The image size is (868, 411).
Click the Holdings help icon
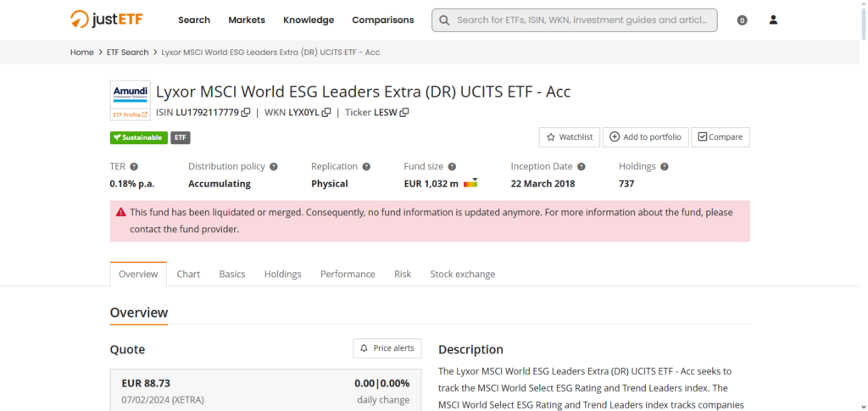pos(665,166)
